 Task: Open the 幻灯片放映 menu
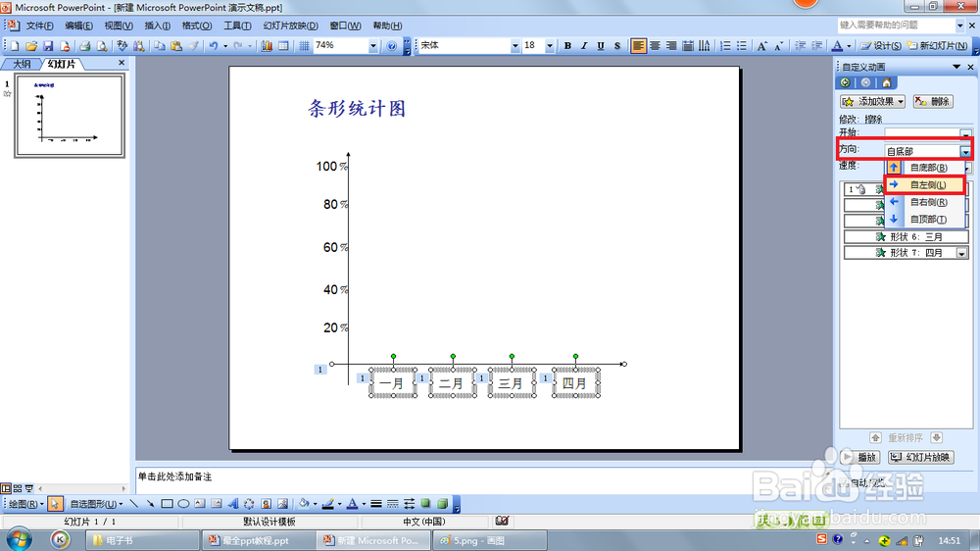coord(291,25)
